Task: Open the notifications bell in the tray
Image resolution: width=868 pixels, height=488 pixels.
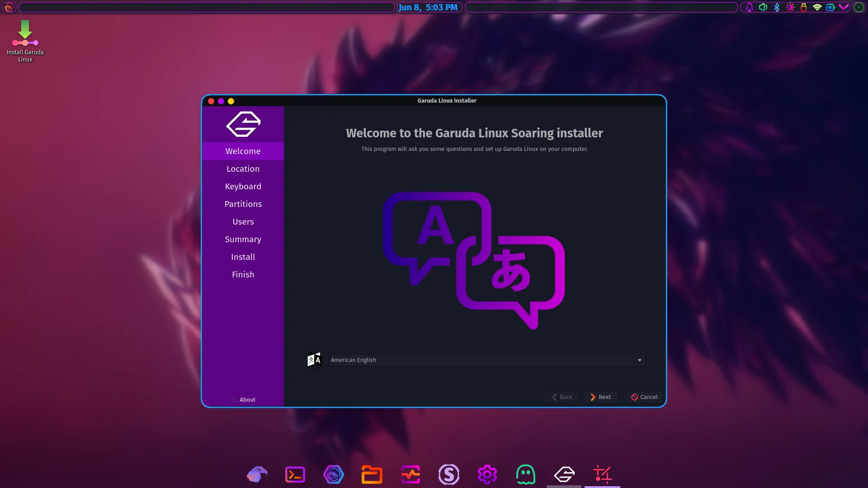Action: pyautogui.click(x=750, y=7)
